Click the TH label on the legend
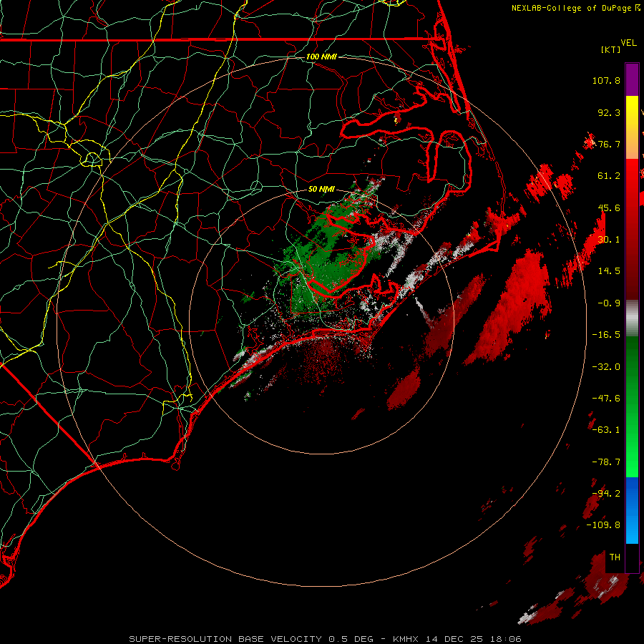The image size is (644, 644). pos(615,557)
